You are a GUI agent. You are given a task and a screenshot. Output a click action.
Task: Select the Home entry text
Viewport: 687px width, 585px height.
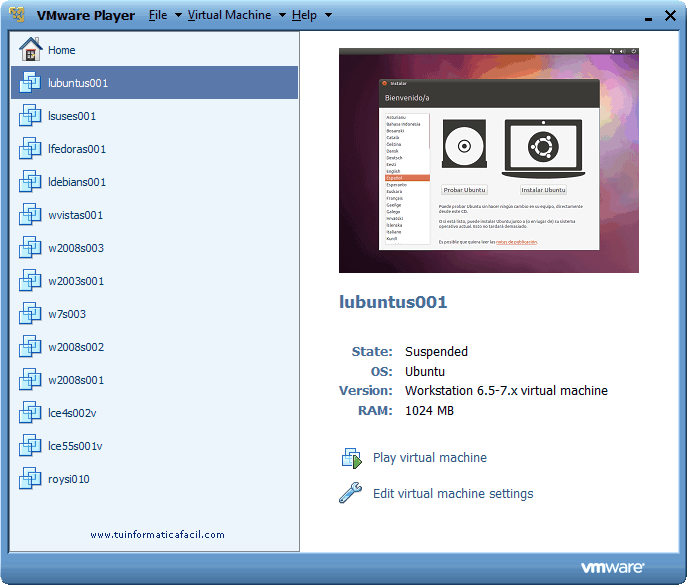(x=62, y=50)
